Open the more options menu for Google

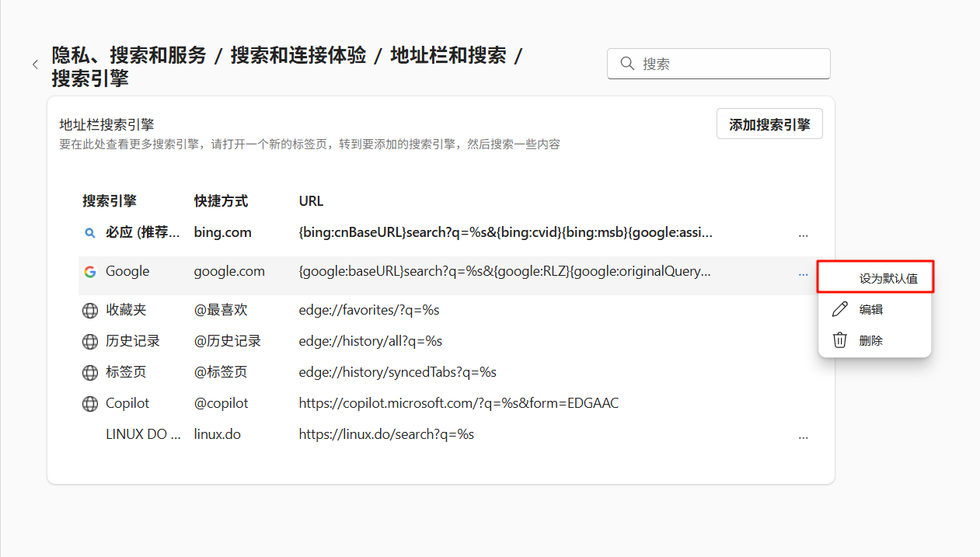click(803, 273)
